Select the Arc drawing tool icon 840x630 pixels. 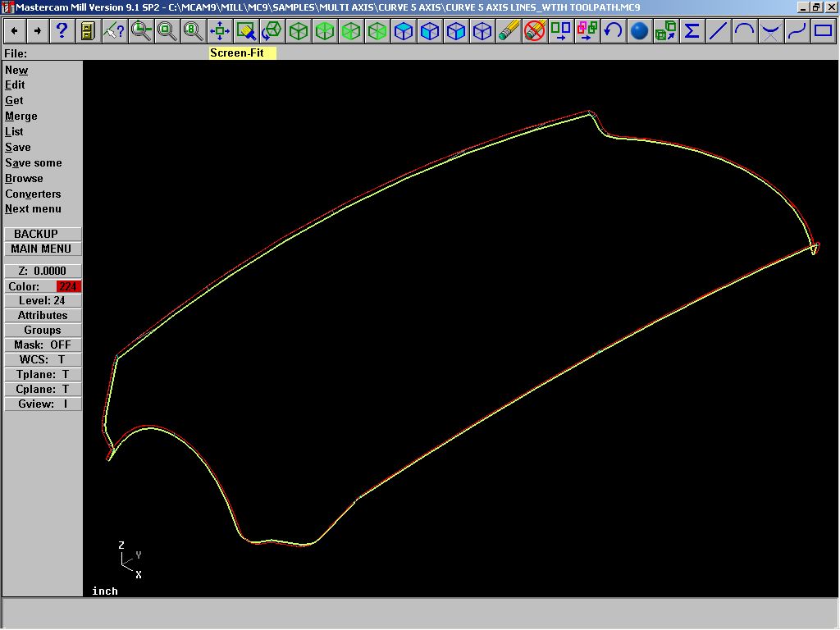[745, 31]
